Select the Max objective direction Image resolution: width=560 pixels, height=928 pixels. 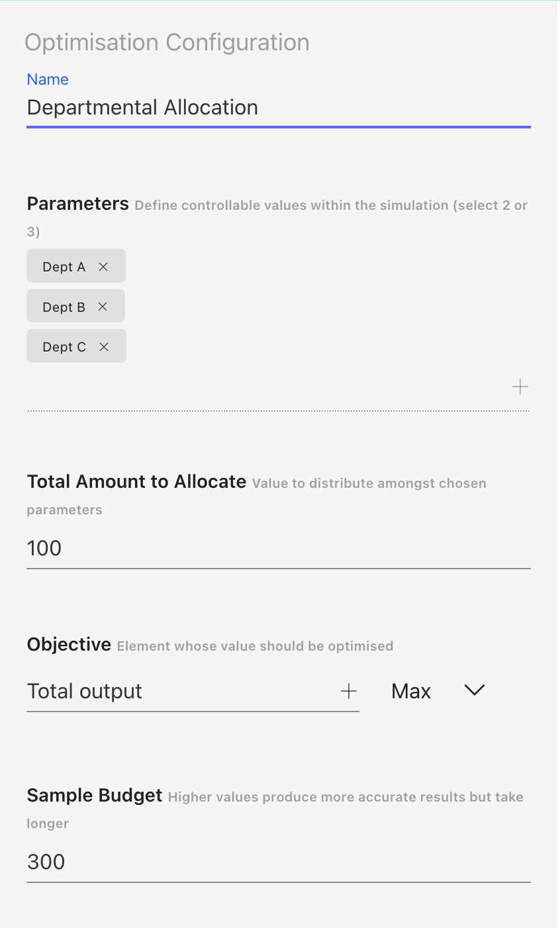coord(411,691)
